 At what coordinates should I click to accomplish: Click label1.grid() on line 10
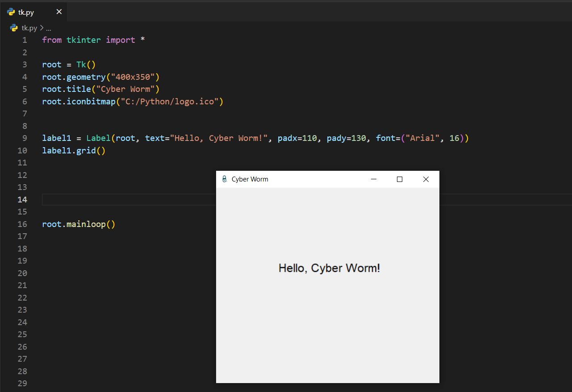pyautogui.click(x=74, y=150)
